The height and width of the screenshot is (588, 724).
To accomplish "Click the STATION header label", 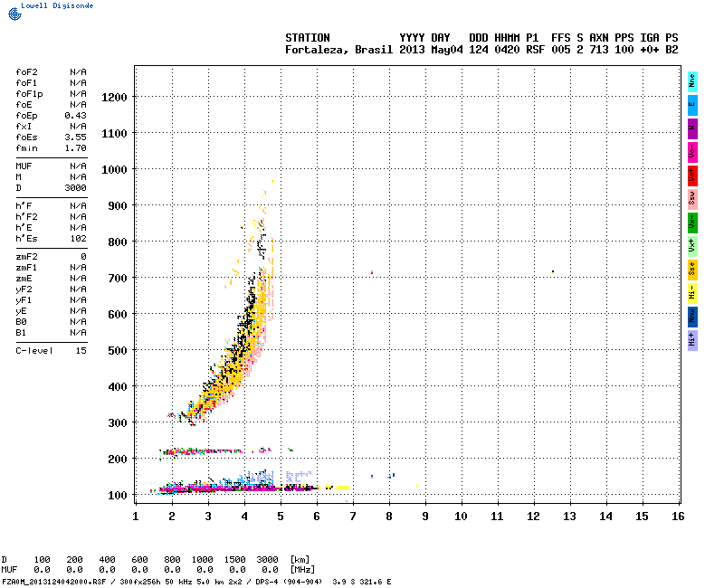I will tap(308, 38).
